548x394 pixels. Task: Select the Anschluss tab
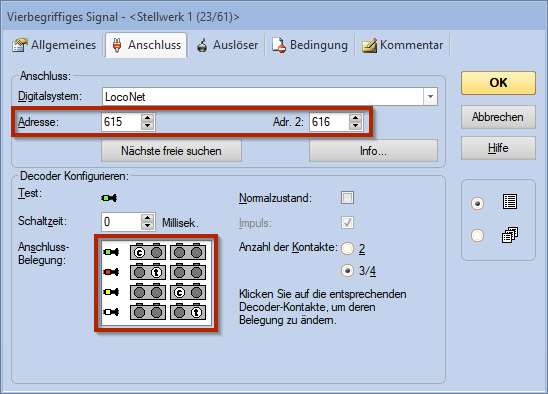tap(146, 45)
